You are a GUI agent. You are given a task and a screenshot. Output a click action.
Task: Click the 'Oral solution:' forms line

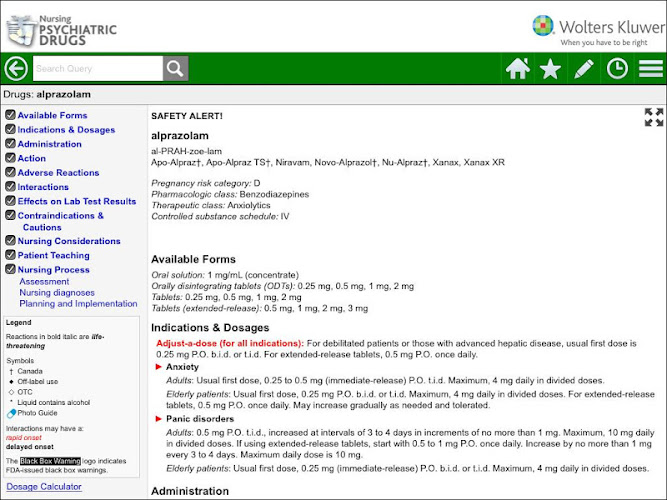click(225, 275)
